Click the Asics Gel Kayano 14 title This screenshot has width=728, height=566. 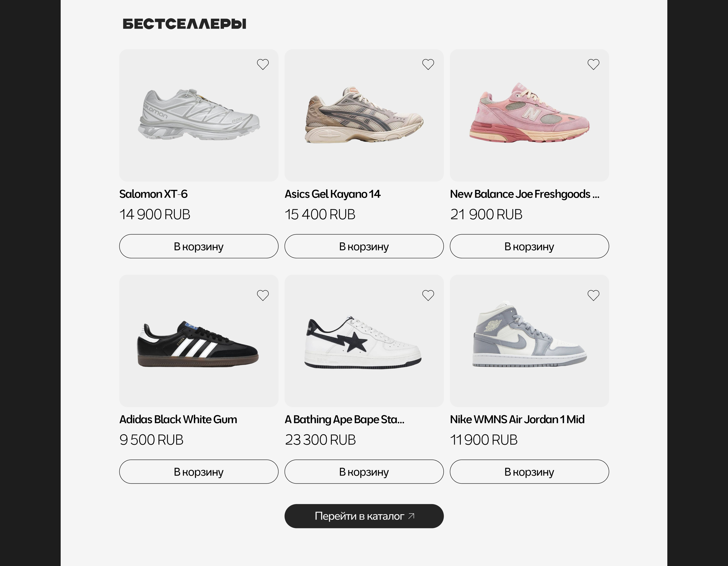(x=332, y=194)
